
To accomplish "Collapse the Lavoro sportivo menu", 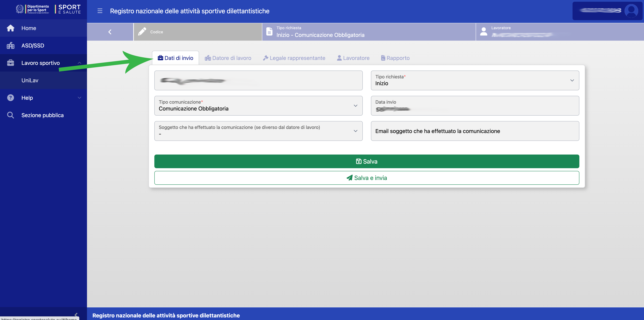I will pos(79,63).
